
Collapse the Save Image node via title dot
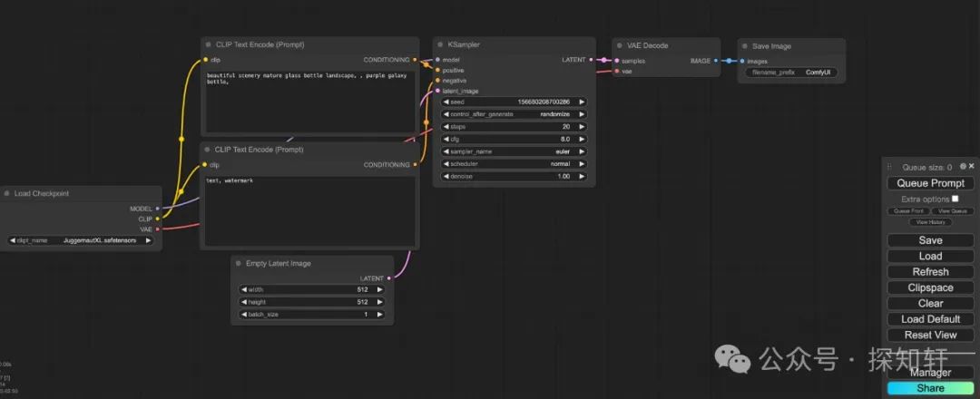tap(744, 46)
